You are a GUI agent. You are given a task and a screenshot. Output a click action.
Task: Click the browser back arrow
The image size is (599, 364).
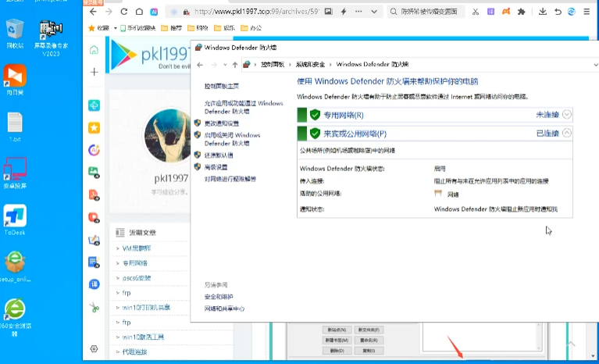[93, 12]
